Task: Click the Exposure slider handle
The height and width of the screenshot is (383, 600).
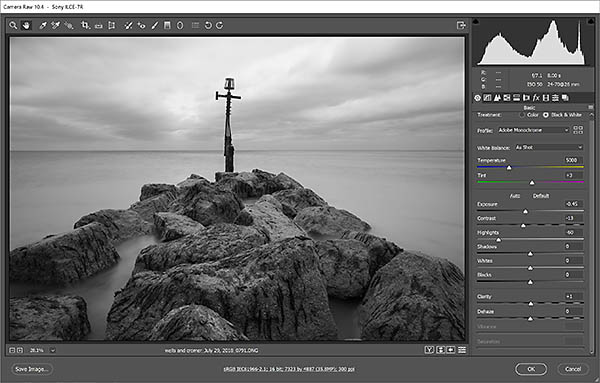Action: [x=525, y=211]
